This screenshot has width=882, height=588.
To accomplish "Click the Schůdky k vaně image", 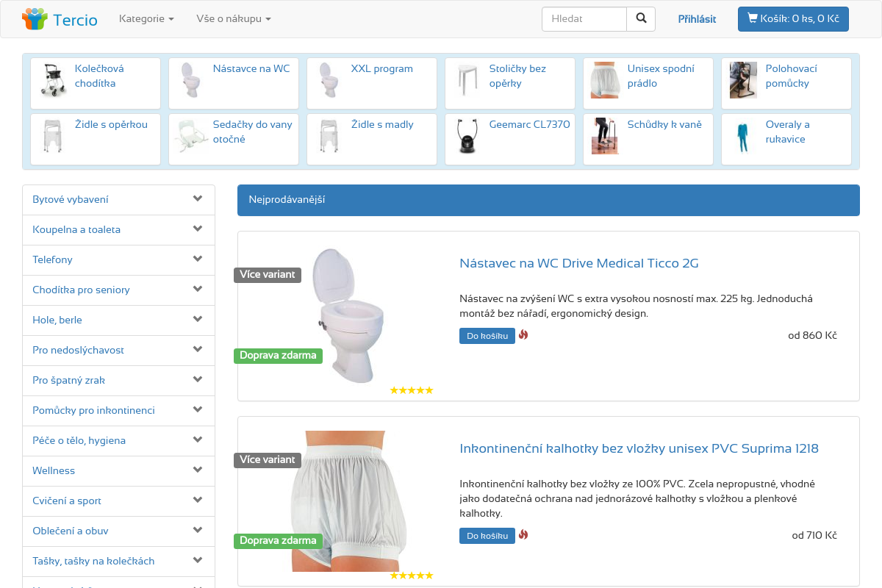I will coord(605,136).
